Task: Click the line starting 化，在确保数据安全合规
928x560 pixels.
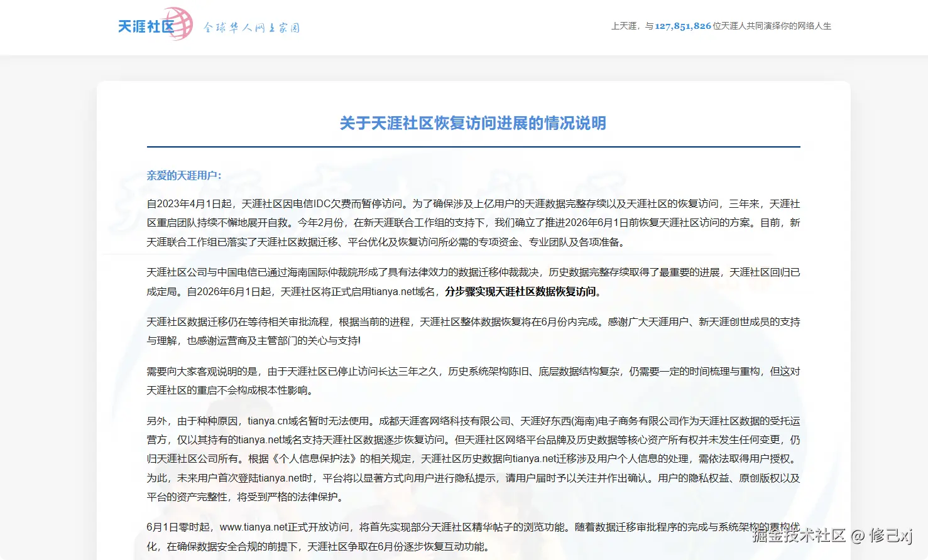Action: coord(318,547)
